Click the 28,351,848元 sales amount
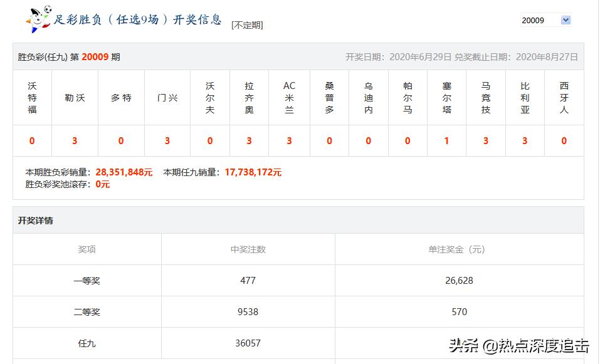The width and height of the screenshot is (600, 364). point(124,172)
